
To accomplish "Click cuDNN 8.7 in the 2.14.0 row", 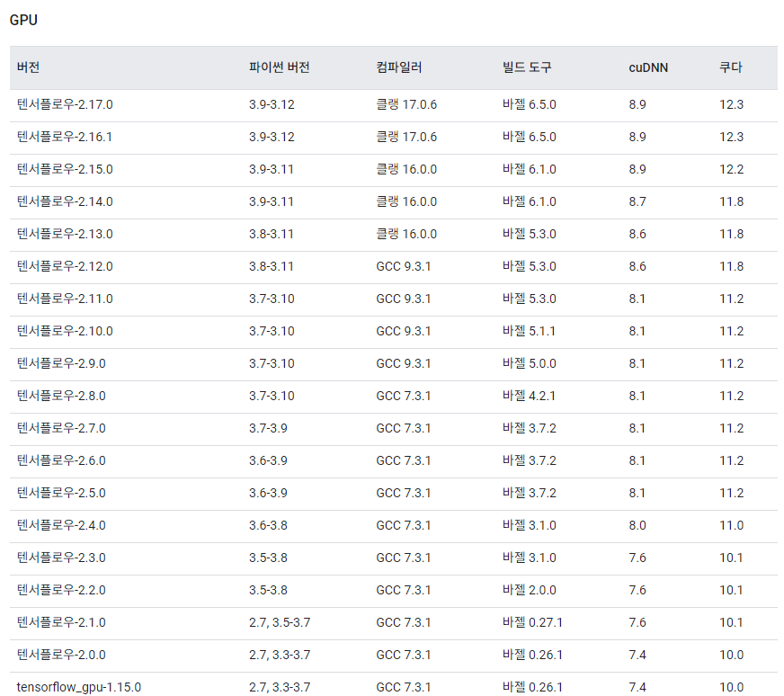I will tap(637, 202).
